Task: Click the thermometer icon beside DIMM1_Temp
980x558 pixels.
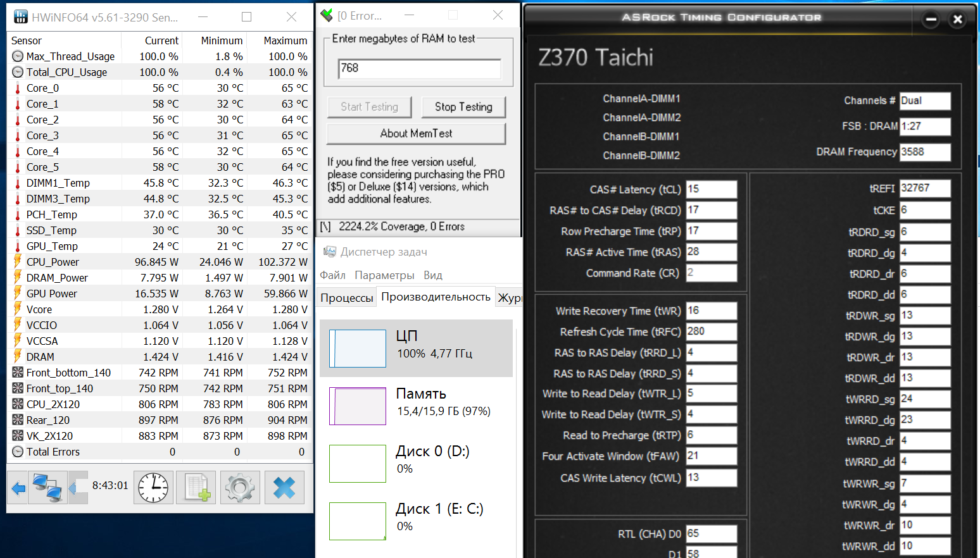Action: (x=18, y=183)
